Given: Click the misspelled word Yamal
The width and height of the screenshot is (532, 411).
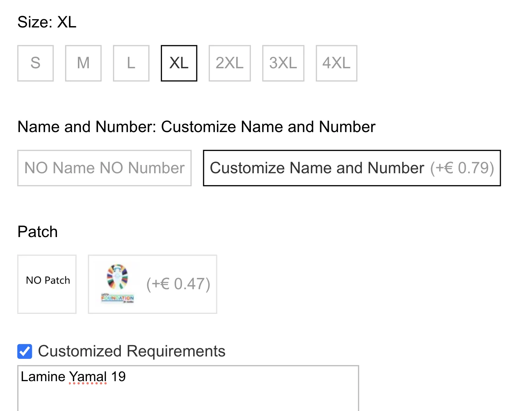Looking at the screenshot, I should click(x=88, y=377).
